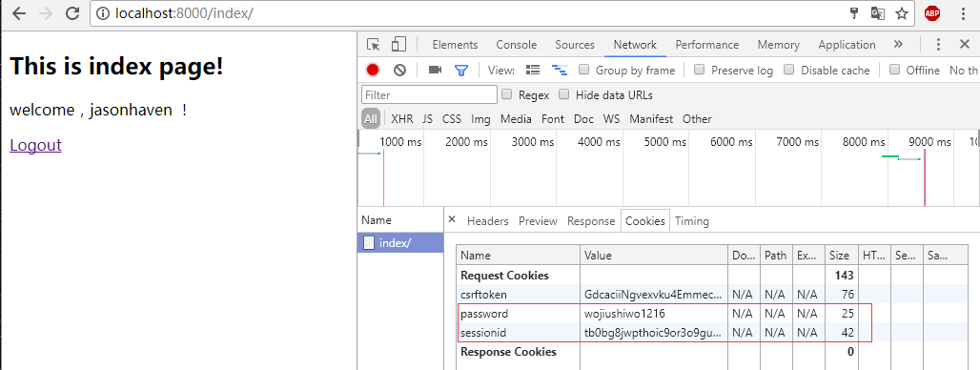Open the Headers tab of the request
980x370 pixels.
(487, 220)
